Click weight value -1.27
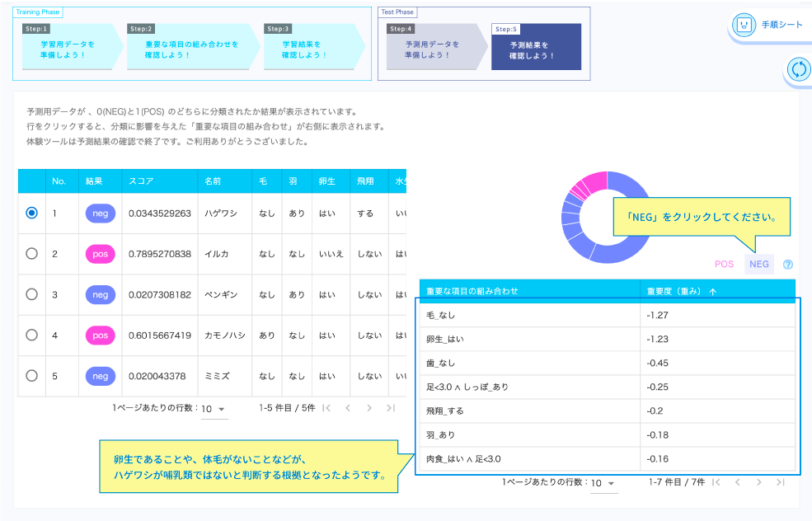 (x=657, y=315)
